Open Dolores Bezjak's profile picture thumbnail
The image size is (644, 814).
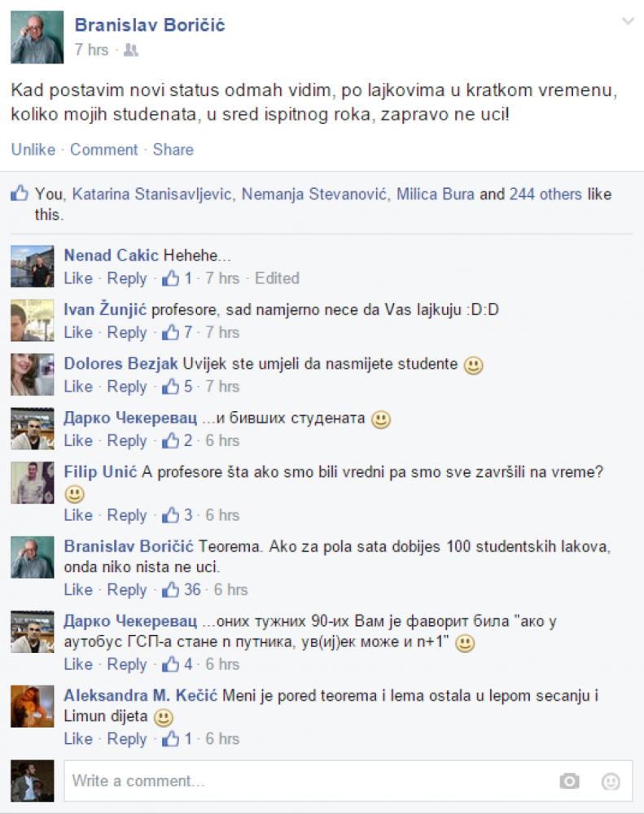click(x=33, y=374)
